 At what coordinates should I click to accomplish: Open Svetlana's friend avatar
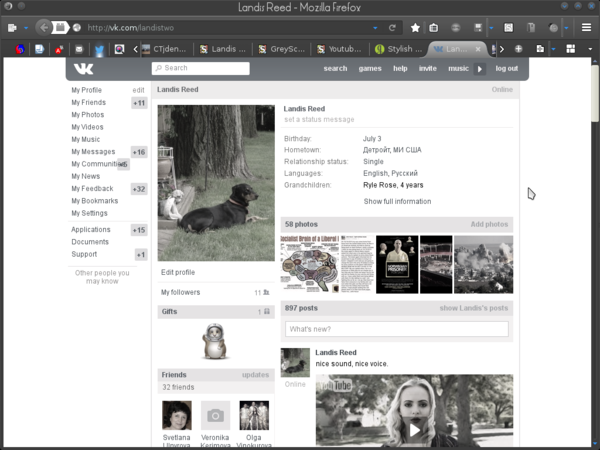(177, 416)
